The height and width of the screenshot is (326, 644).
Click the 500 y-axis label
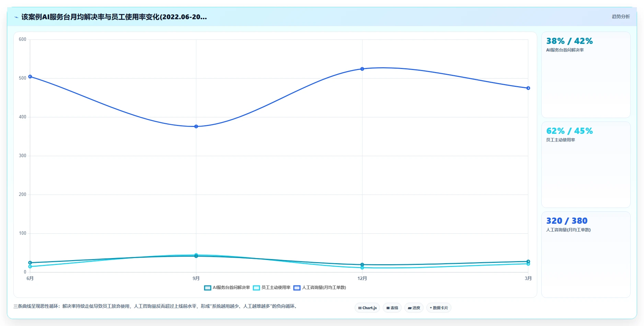pyautogui.click(x=23, y=78)
